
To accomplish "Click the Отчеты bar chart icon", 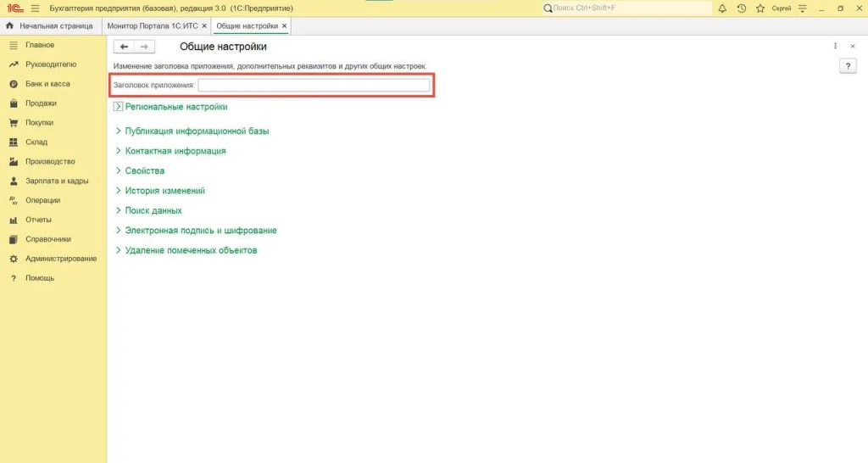I will (x=14, y=220).
